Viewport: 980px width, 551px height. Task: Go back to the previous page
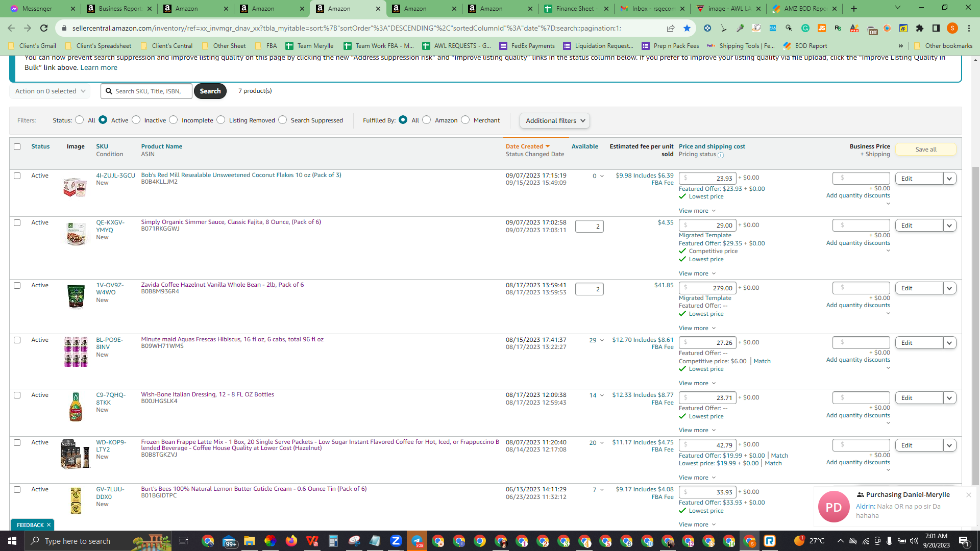(11, 28)
